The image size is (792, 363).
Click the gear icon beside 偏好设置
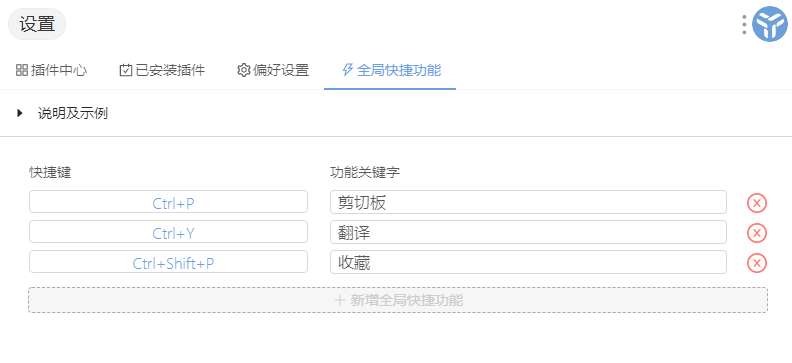[243, 70]
